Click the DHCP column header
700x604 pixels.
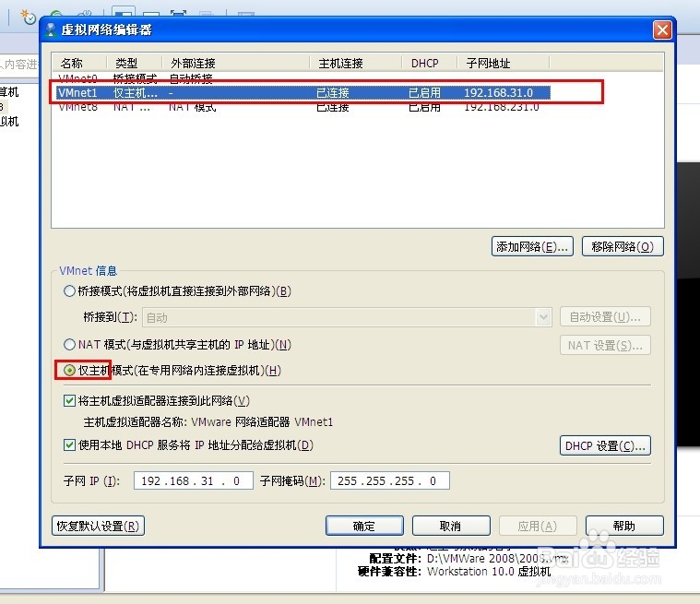click(429, 63)
